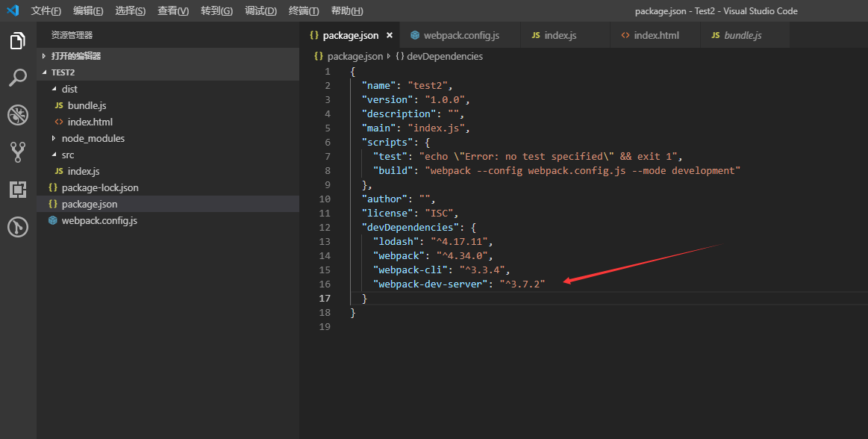Open the 查看(V) menu
868x439 pixels.
(x=172, y=10)
